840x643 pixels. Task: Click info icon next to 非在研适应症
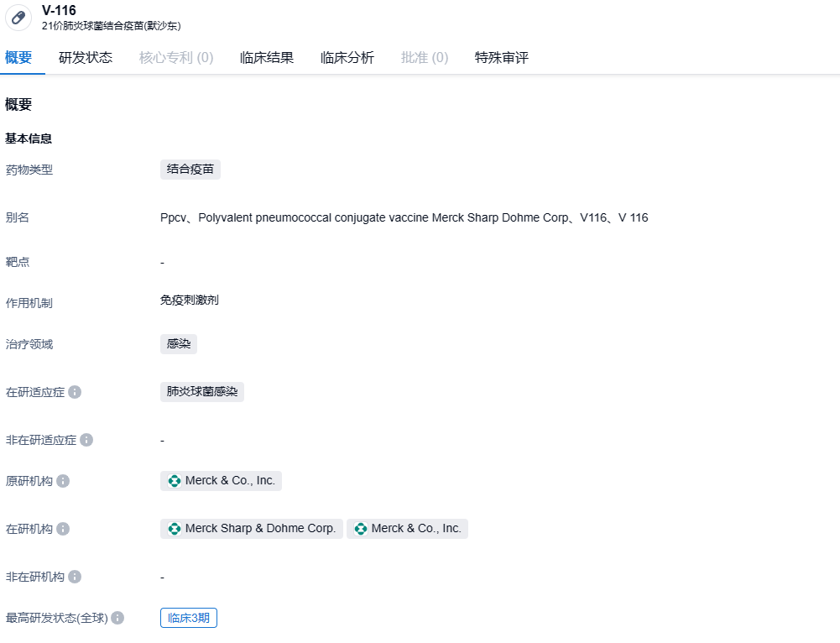(86, 440)
